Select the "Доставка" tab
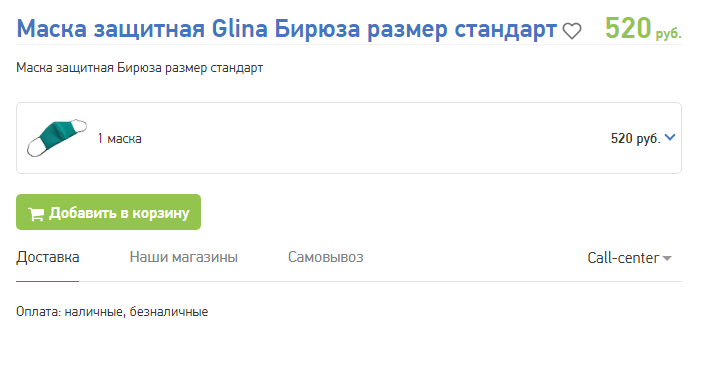This screenshot has width=708, height=379. pyautogui.click(x=47, y=257)
